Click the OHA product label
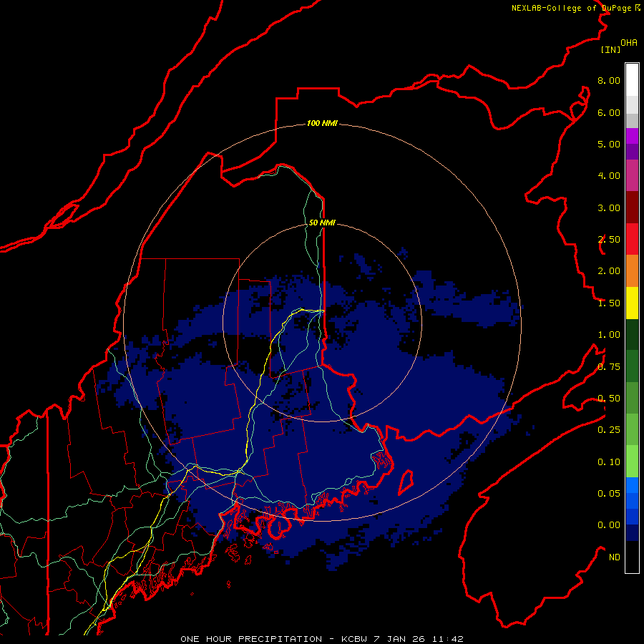Screen dimensions: 644x644 (629, 42)
